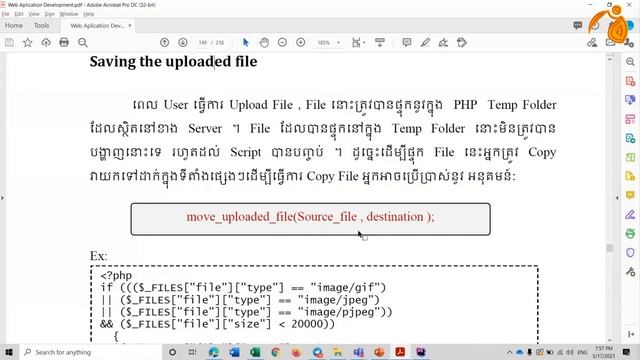
Task: Select the Highlight pen tool
Action: click(425, 42)
